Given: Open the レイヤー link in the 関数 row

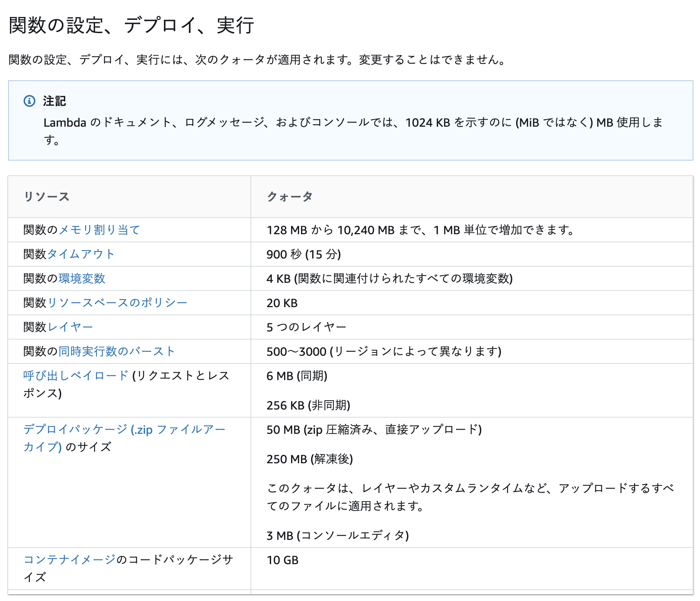Looking at the screenshot, I should pyautogui.click(x=70, y=327).
